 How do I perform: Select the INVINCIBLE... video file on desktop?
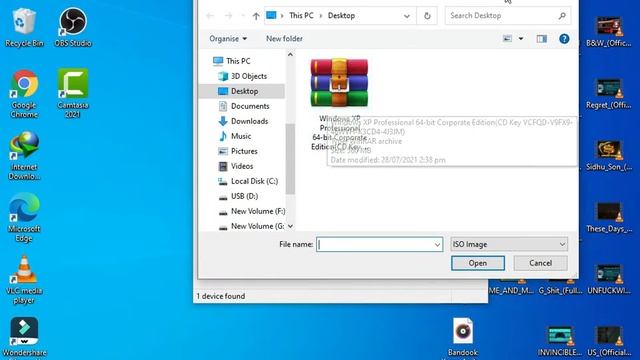click(x=559, y=341)
